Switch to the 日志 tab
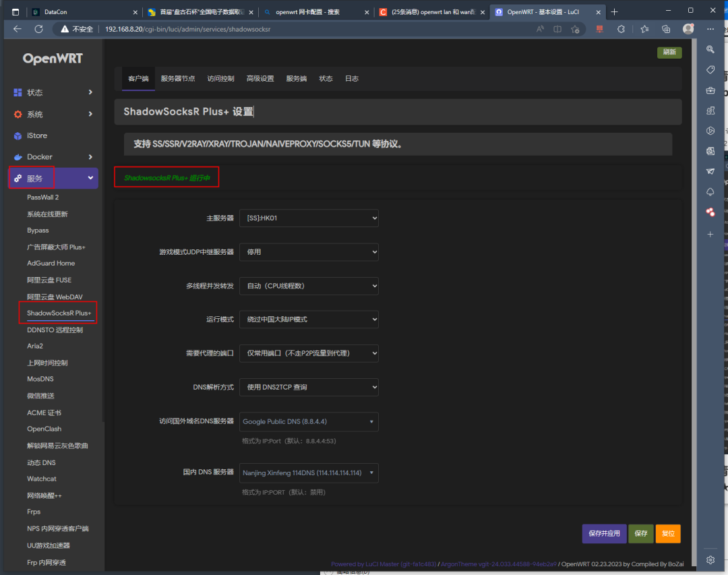This screenshot has width=728, height=575. click(351, 78)
